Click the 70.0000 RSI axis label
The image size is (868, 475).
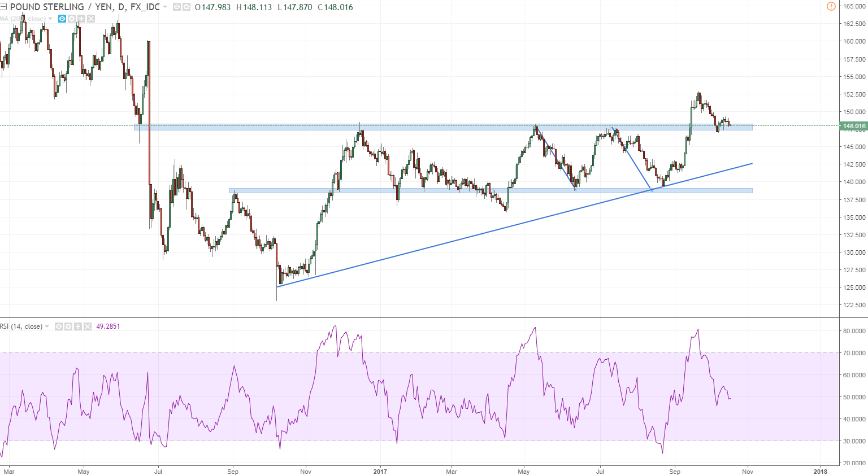pos(854,353)
